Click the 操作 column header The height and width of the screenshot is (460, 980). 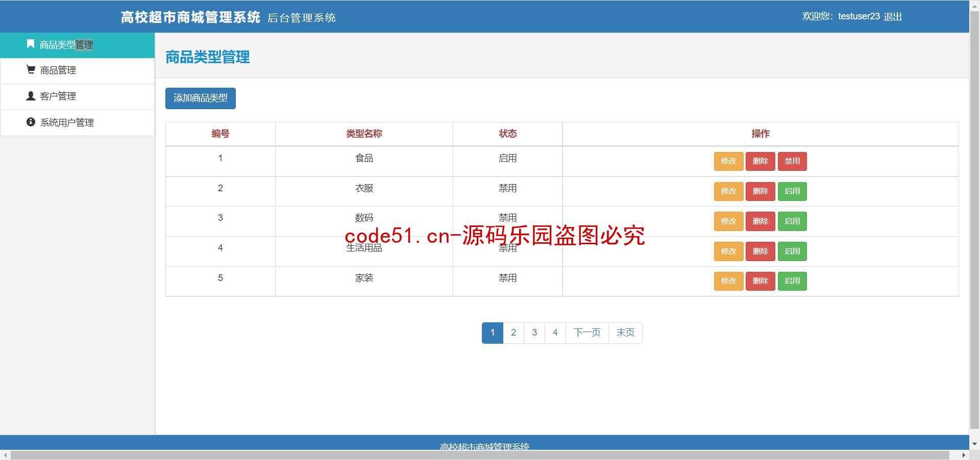point(761,134)
